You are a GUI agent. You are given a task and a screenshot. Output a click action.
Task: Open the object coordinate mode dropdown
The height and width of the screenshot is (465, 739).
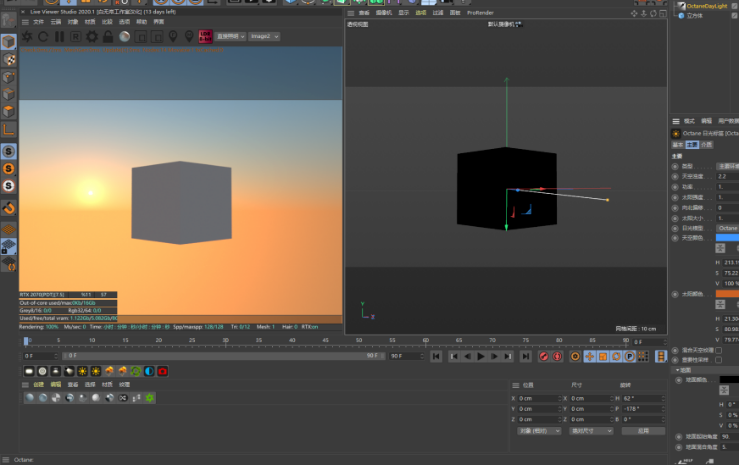click(538, 431)
